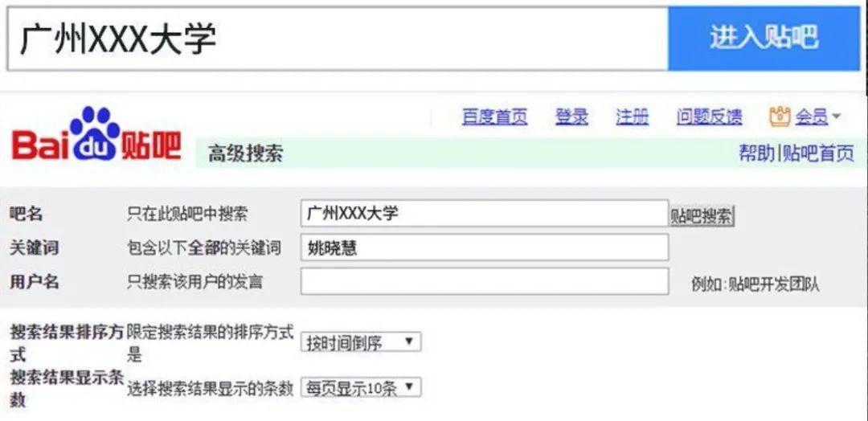Click the text 限定搜索结果的排序方式是

(210, 343)
